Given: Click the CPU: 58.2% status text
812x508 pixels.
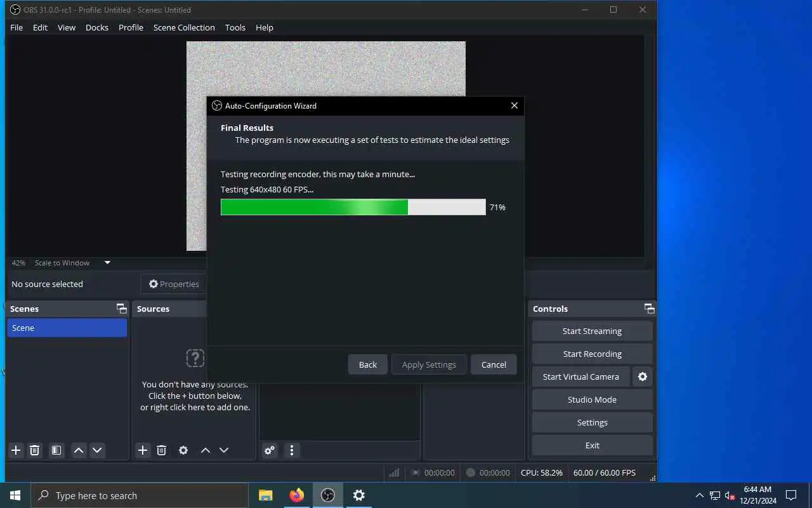Looking at the screenshot, I should (x=541, y=472).
